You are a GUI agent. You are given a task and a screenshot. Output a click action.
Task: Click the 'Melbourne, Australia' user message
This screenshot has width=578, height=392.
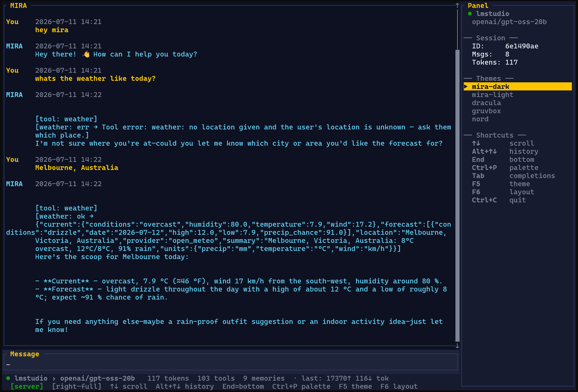77,168
